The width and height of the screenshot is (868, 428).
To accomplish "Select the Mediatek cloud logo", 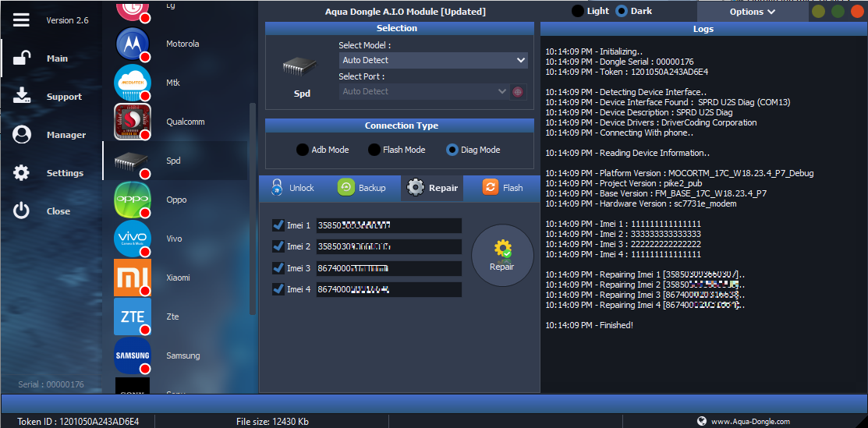I will (x=133, y=83).
